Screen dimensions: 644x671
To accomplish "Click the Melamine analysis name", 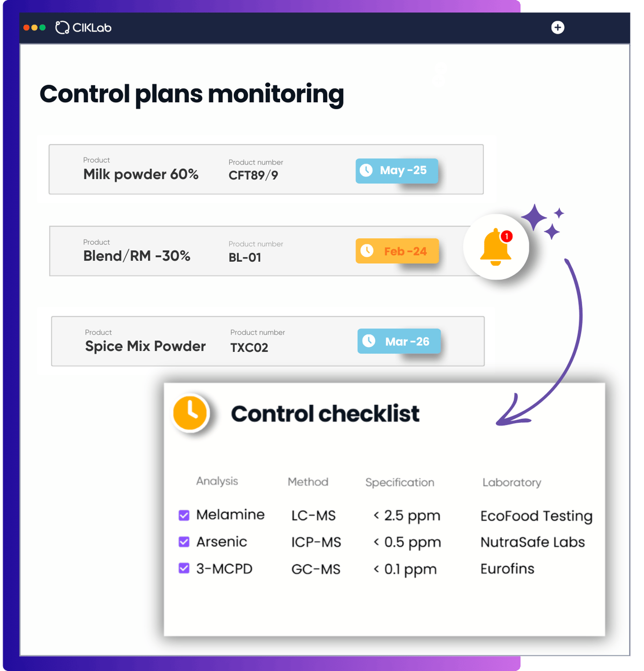I will [x=230, y=514].
